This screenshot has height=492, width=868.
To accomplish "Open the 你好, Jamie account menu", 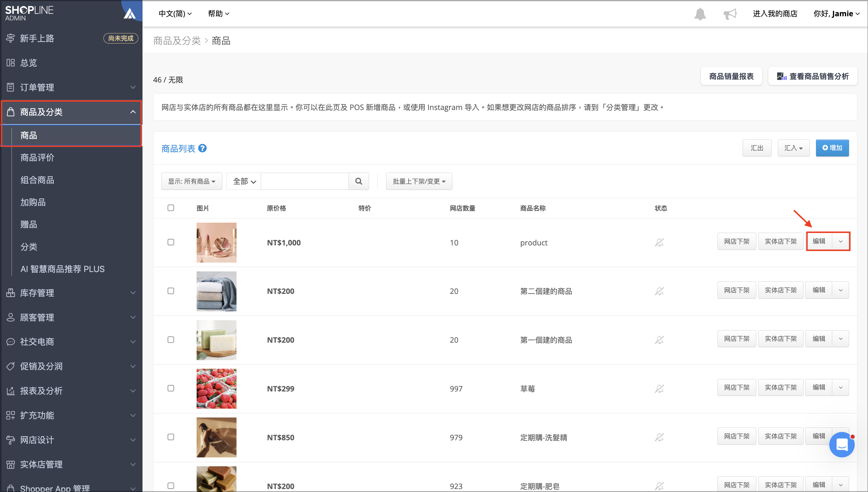I will (836, 14).
